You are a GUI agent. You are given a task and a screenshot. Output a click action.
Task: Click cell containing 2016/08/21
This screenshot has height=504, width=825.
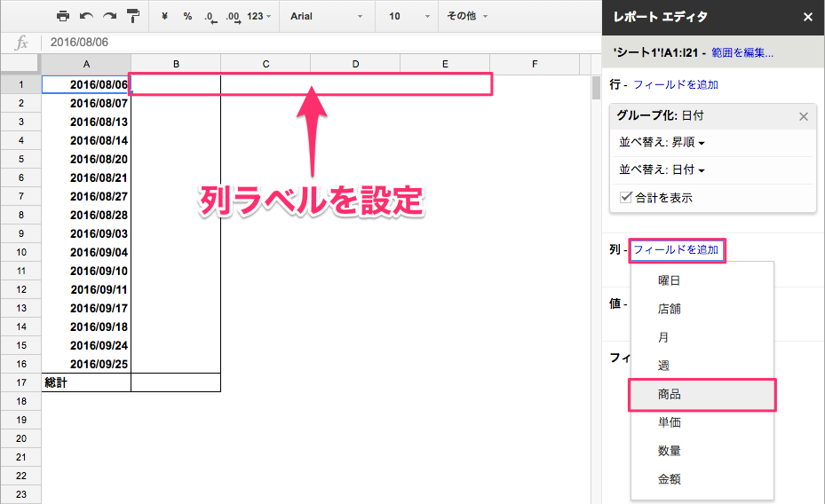click(86, 177)
